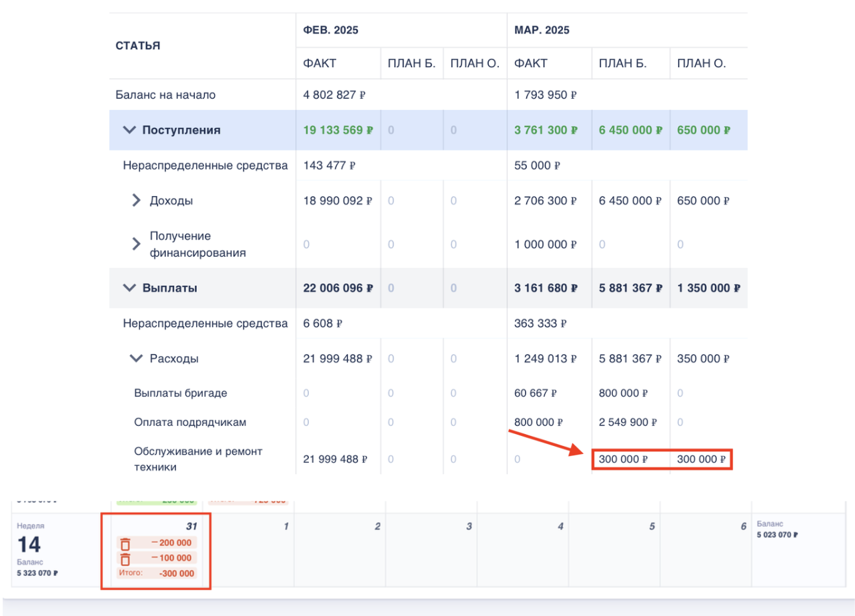The image size is (855, 616).
Task: Click trash icon next to −100 000
Action: (x=125, y=559)
